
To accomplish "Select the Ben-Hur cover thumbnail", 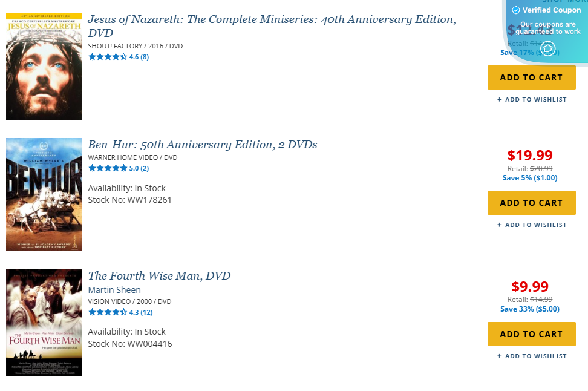I will [44, 194].
